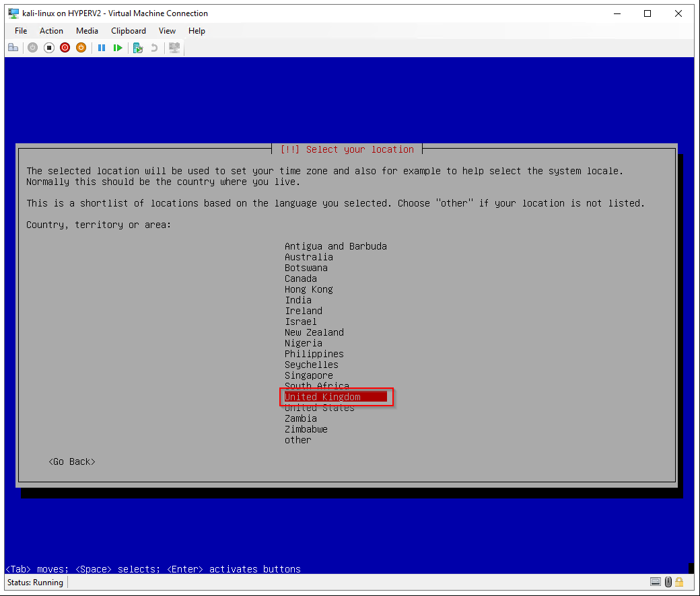The width and height of the screenshot is (700, 596).
Task: Click the Ctrl+Alt+Delete toolbar icon
Action: (x=13, y=48)
